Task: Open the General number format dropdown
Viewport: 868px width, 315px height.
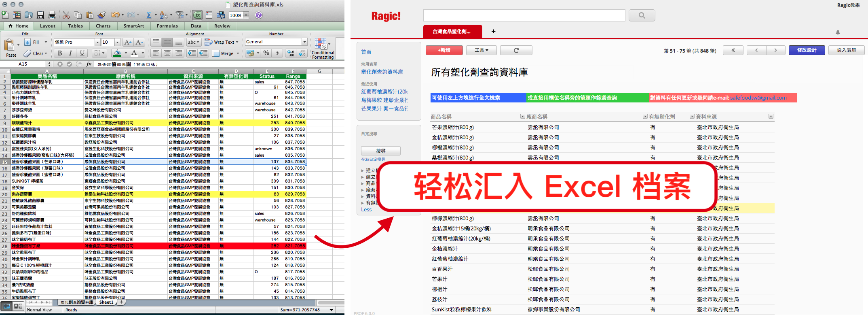Action: point(304,42)
